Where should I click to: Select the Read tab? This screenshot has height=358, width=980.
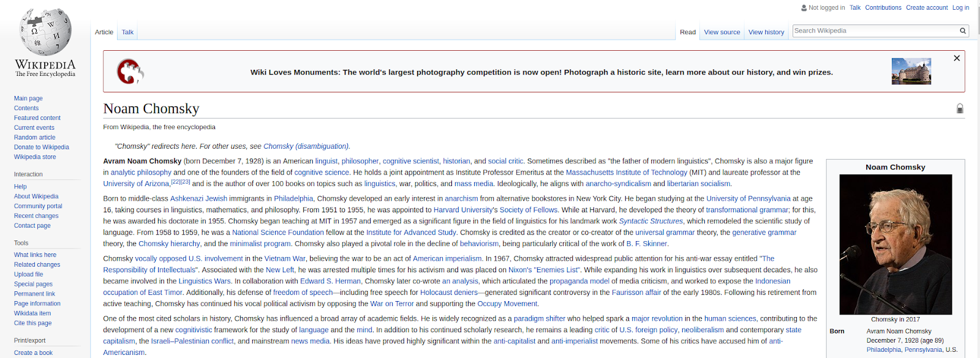(x=688, y=32)
